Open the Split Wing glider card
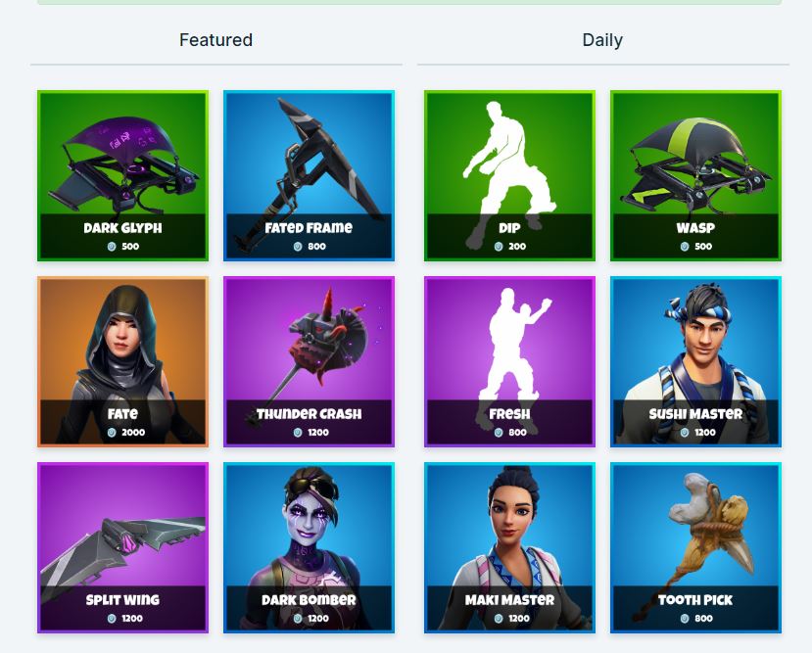This screenshot has height=653, width=812. [x=122, y=547]
